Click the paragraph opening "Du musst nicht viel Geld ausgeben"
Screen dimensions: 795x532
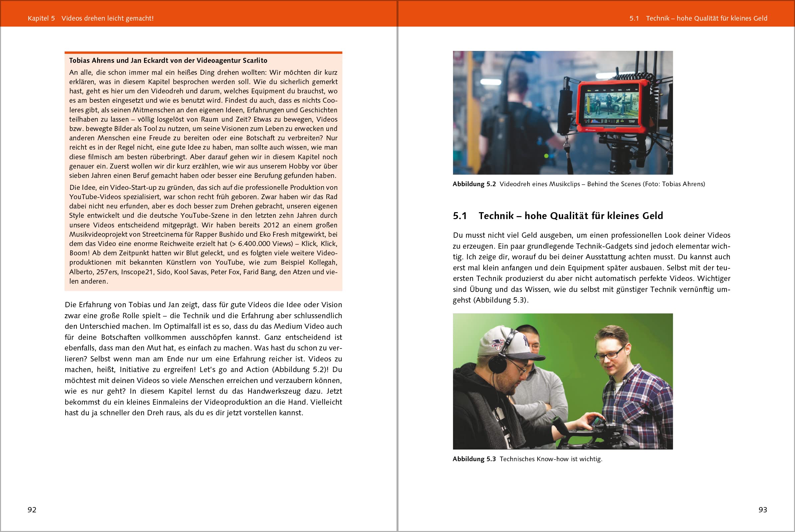[x=513, y=235]
